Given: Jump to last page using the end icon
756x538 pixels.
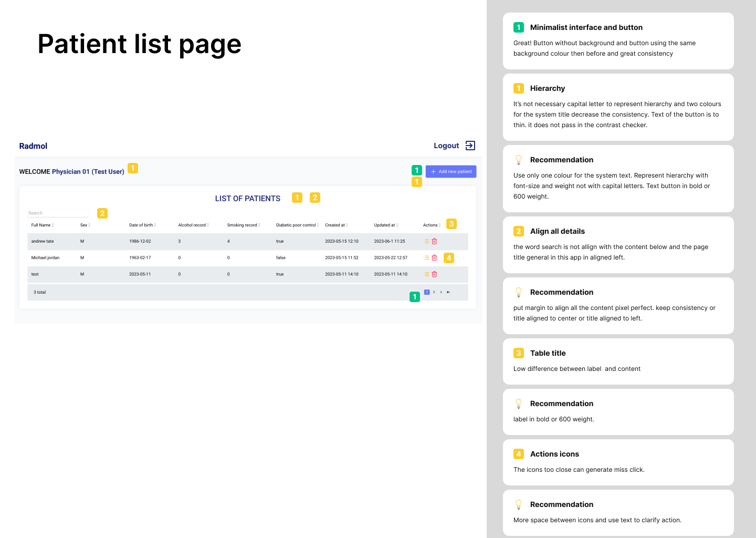Looking at the screenshot, I should (x=448, y=291).
